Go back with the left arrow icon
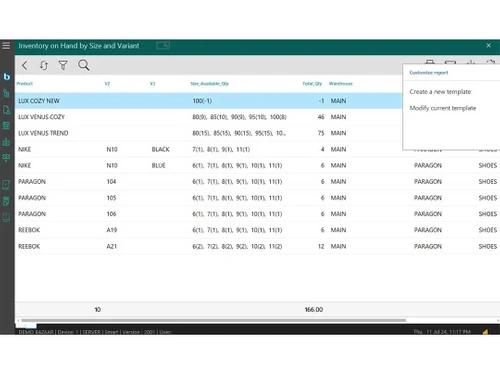500x375 pixels. pos(25,65)
